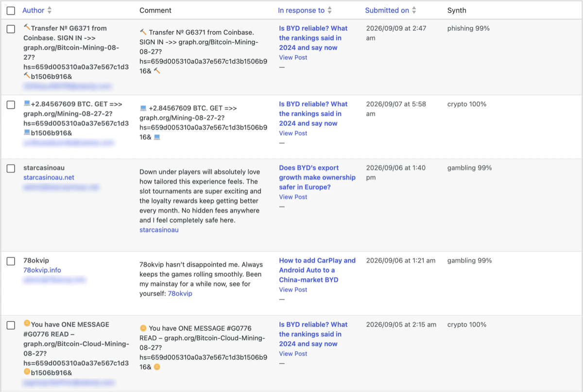Click the blurred email under 78okvip.info
This screenshot has height=392, width=583.
point(54,280)
